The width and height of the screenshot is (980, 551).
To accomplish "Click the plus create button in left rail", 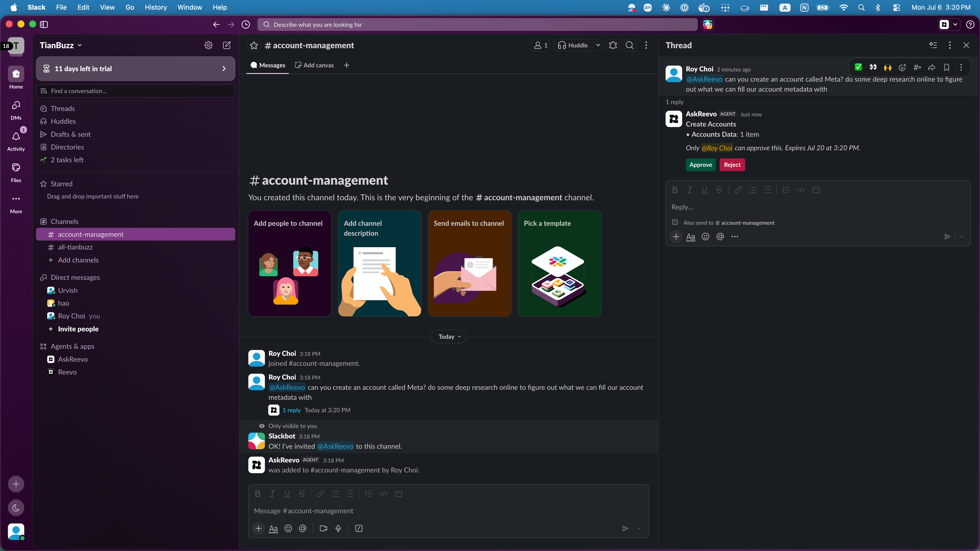I will 16,484.
